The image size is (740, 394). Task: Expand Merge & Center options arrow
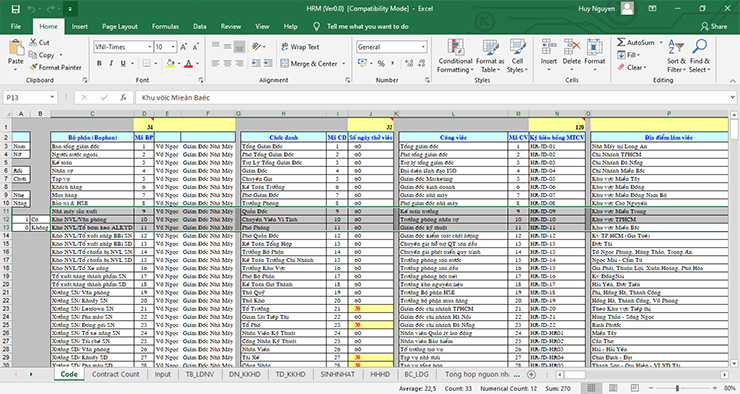344,63
